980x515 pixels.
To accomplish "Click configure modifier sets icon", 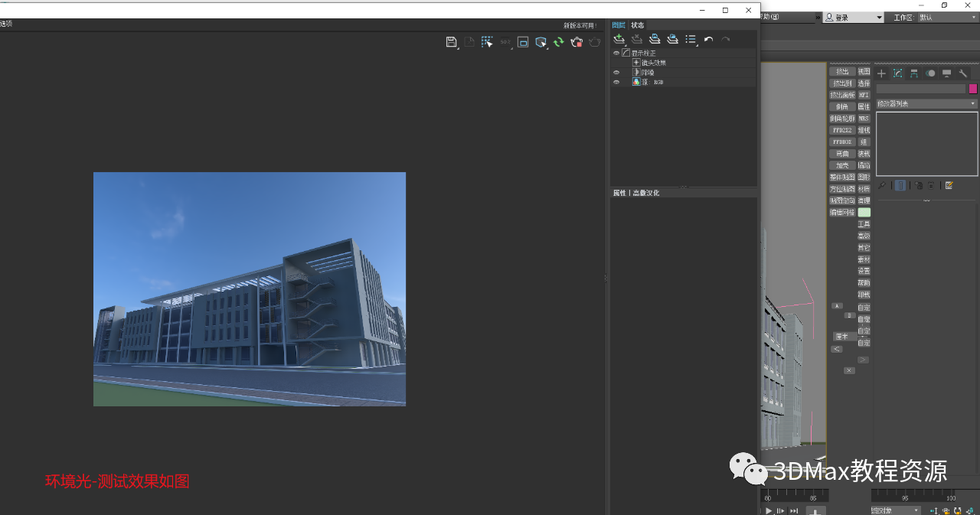I will click(x=949, y=185).
